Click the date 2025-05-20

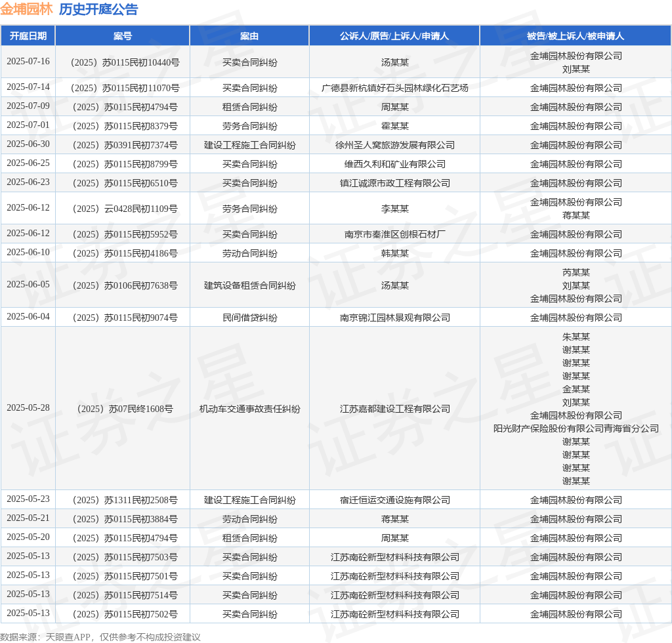click(28, 537)
